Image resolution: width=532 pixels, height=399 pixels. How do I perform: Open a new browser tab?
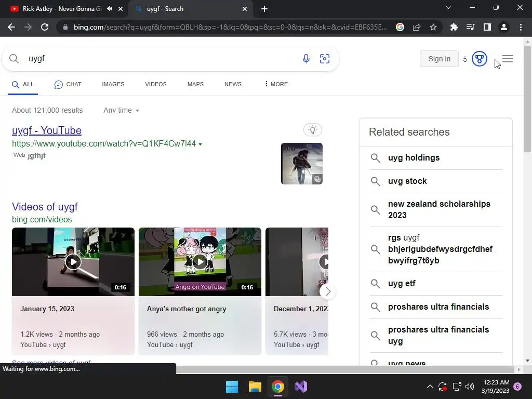pos(264,9)
